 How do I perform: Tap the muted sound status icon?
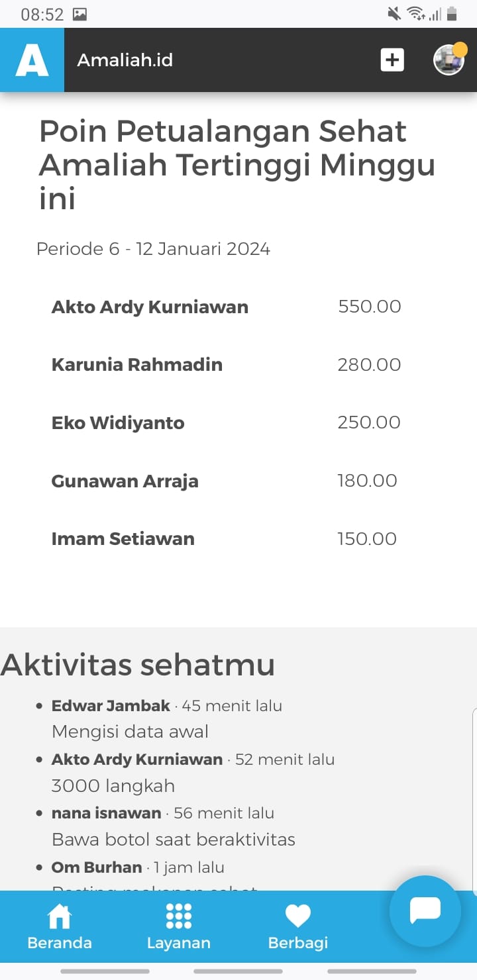(x=394, y=13)
